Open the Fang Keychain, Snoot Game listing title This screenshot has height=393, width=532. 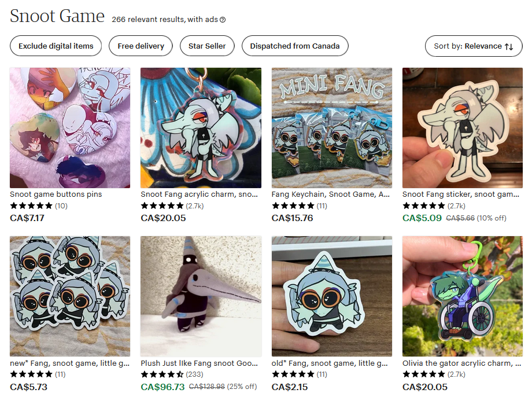point(330,194)
